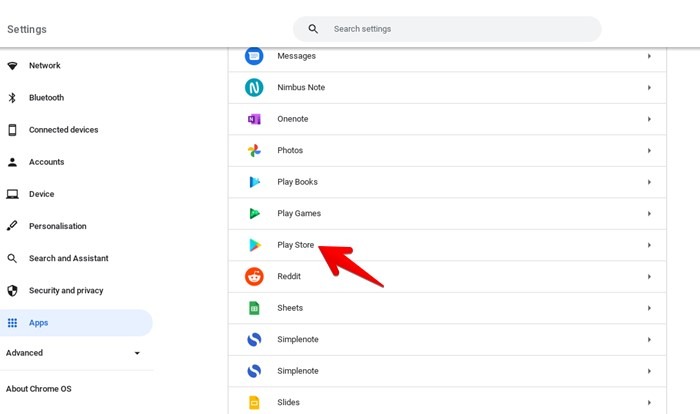
Task: Expand first Simplenote details arrow
Action: pyautogui.click(x=649, y=339)
